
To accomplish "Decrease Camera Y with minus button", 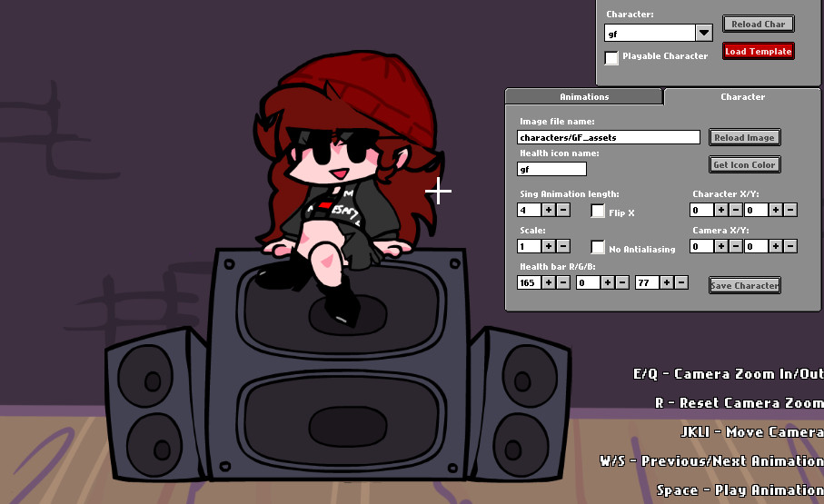I will 790,246.
